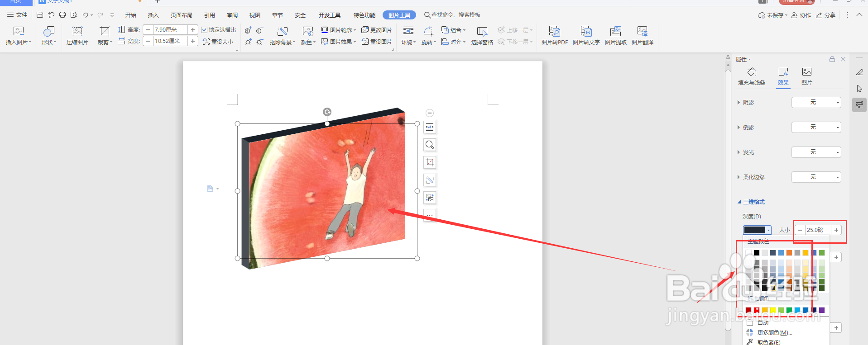
Task: Open the Soft Edges (柔化边缘) dropdown
Action: 816,177
